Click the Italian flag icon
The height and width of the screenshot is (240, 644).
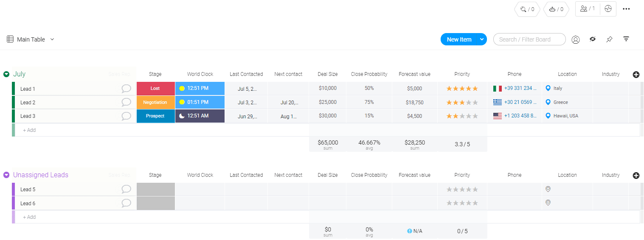[498, 88]
